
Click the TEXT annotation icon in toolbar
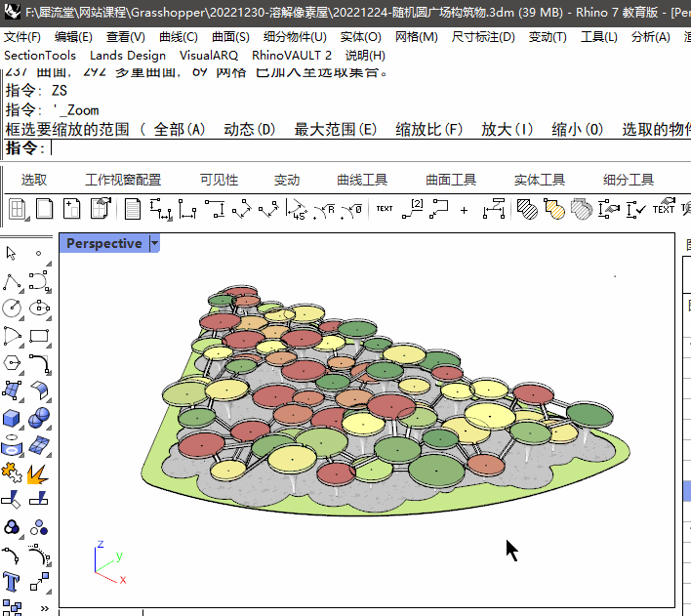pyautogui.click(x=385, y=208)
